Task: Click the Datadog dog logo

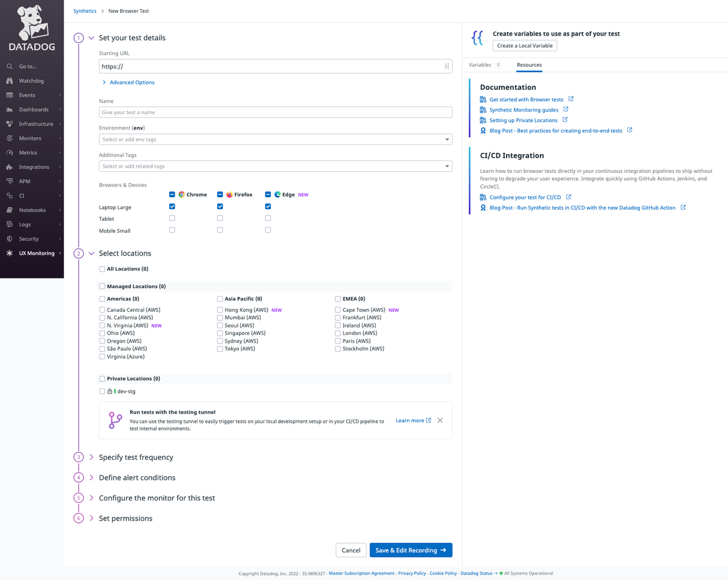Action: click(x=32, y=23)
